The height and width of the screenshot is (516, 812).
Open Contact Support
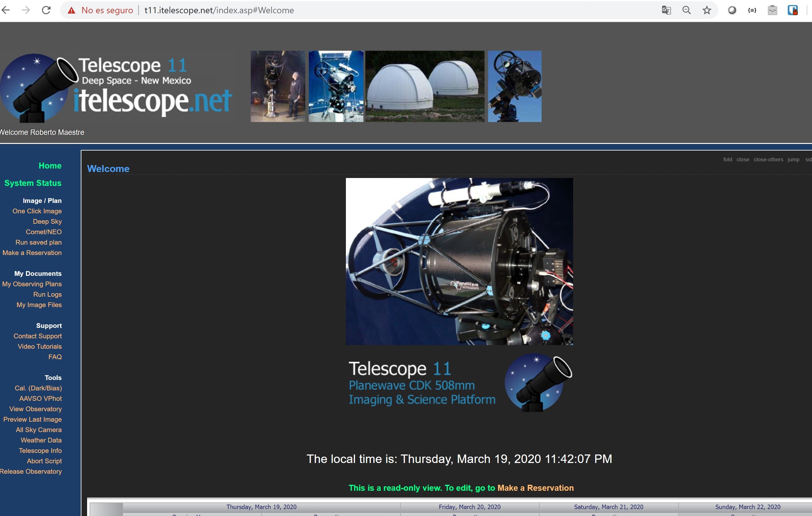click(38, 336)
